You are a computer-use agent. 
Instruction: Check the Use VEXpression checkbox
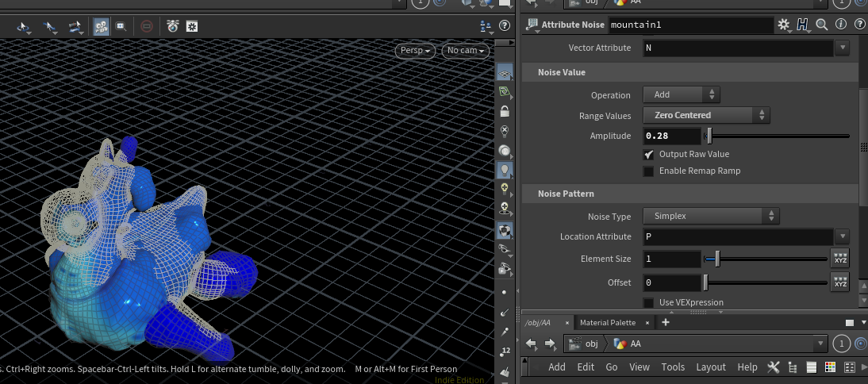pyautogui.click(x=648, y=302)
